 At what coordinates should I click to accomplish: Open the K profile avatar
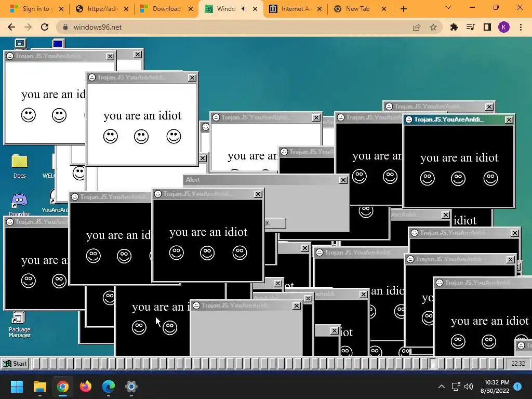coord(504,27)
